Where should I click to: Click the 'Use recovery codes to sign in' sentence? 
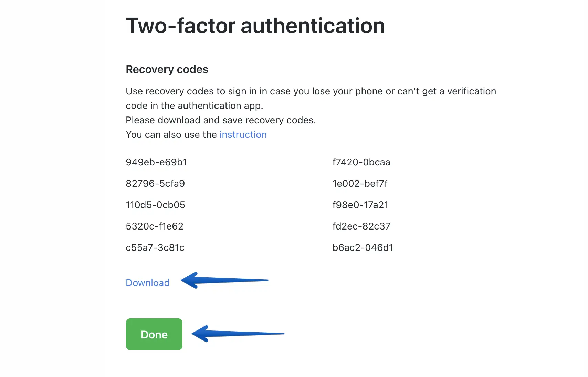311,91
